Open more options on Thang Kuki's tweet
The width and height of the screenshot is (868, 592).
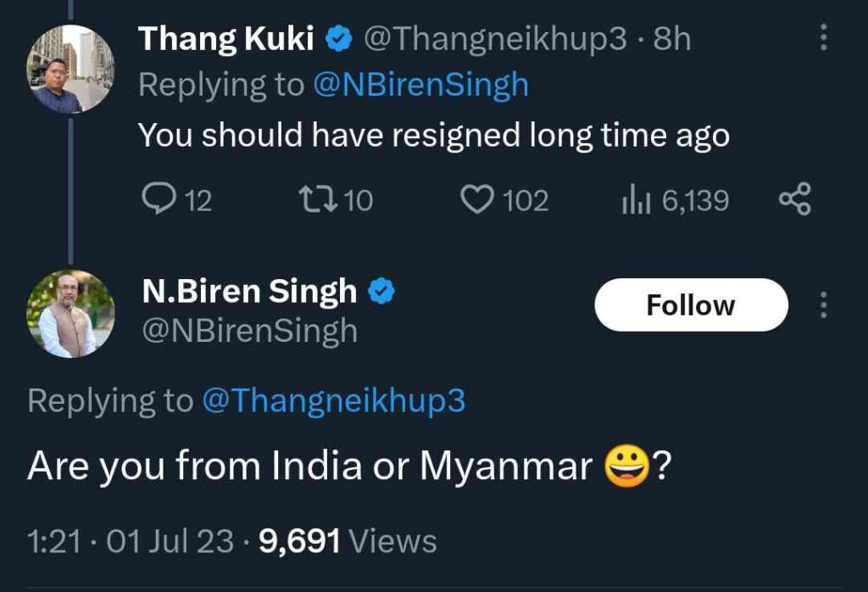[821, 37]
